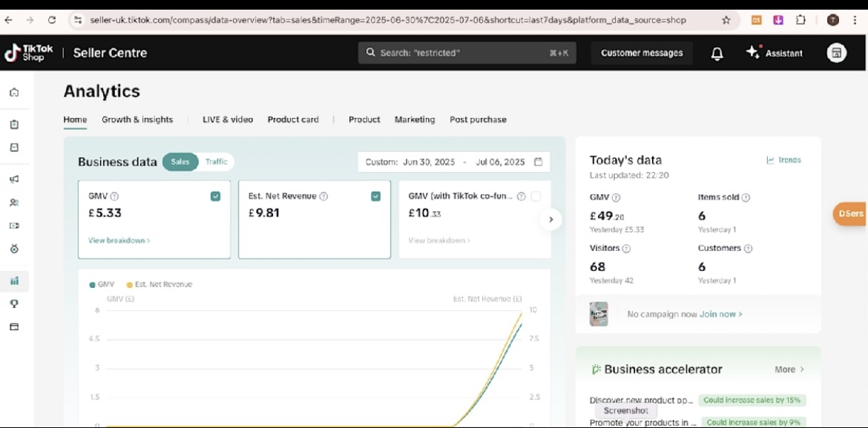
Task: Open the Post purchase tab
Action: (478, 119)
